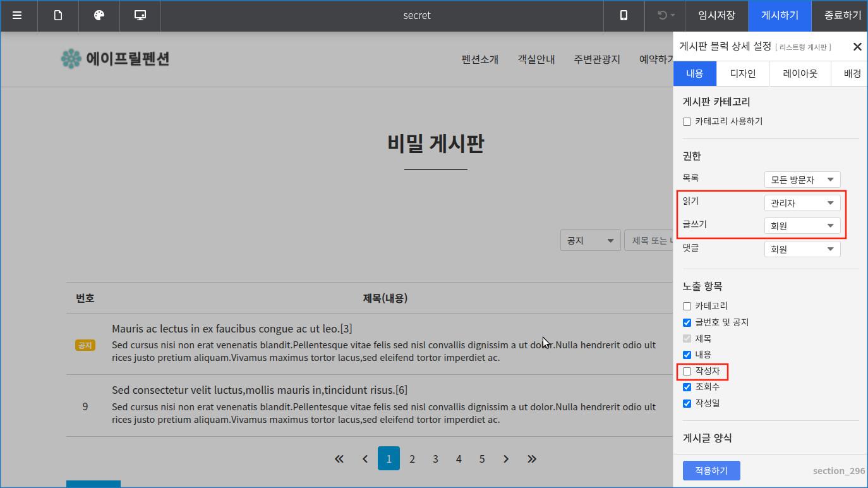Check the 작성자 display option
This screenshot has height=488, width=868.
coord(687,371)
